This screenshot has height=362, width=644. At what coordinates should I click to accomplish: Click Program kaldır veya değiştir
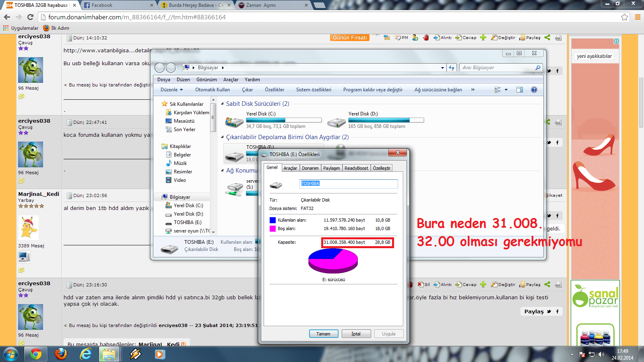point(373,90)
